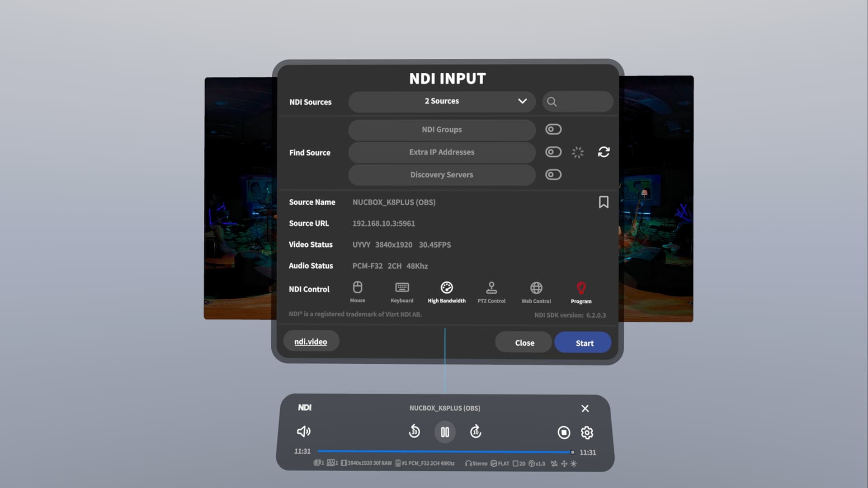
Task: Click the playback progress slider
Action: [x=445, y=451]
